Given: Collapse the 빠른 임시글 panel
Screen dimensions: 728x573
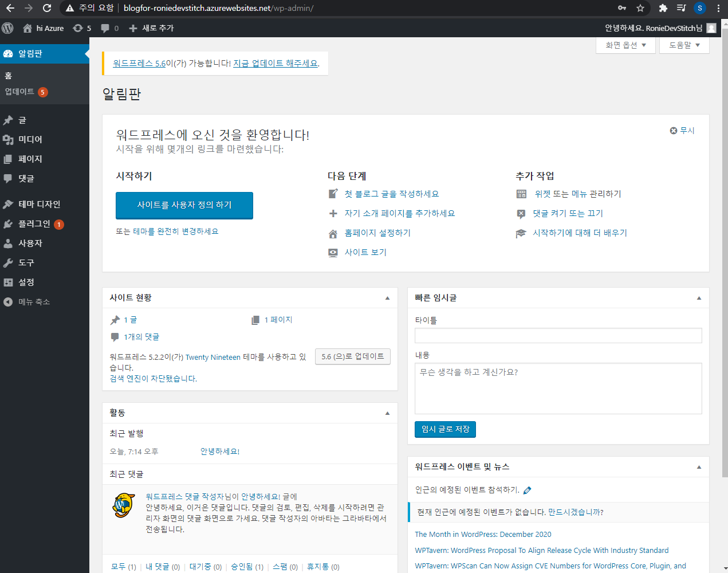Looking at the screenshot, I should (x=699, y=298).
